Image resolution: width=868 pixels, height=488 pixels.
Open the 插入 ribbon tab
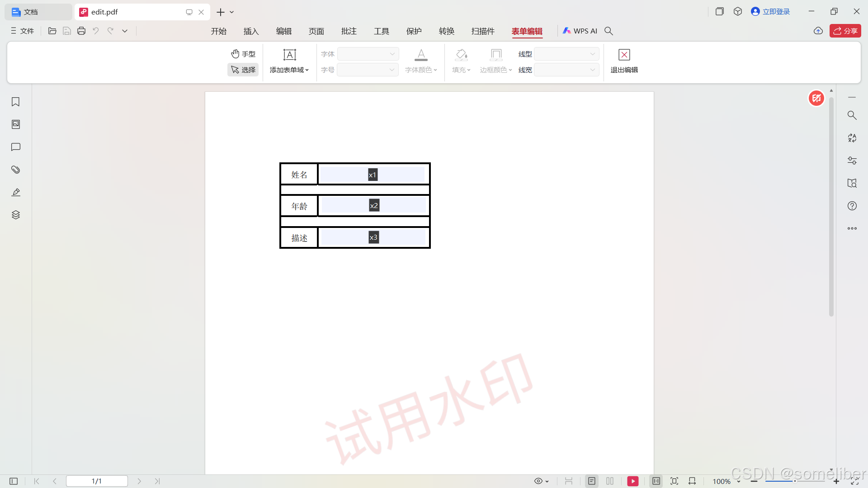251,31
